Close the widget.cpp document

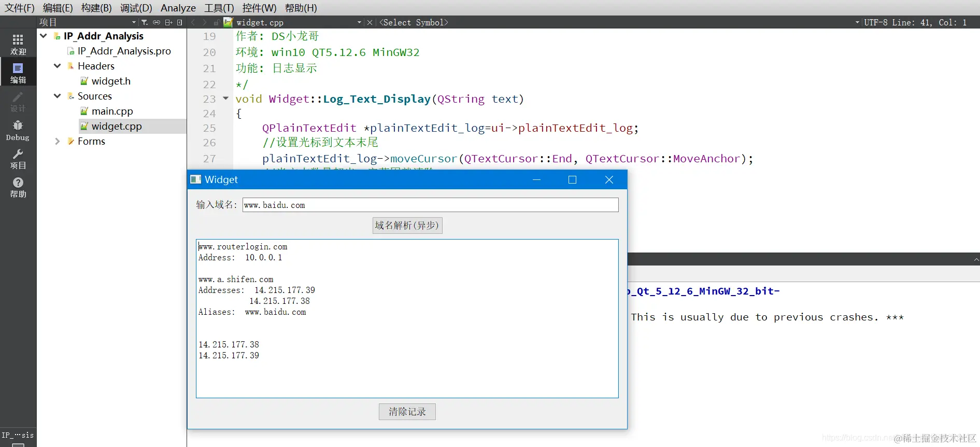click(370, 22)
